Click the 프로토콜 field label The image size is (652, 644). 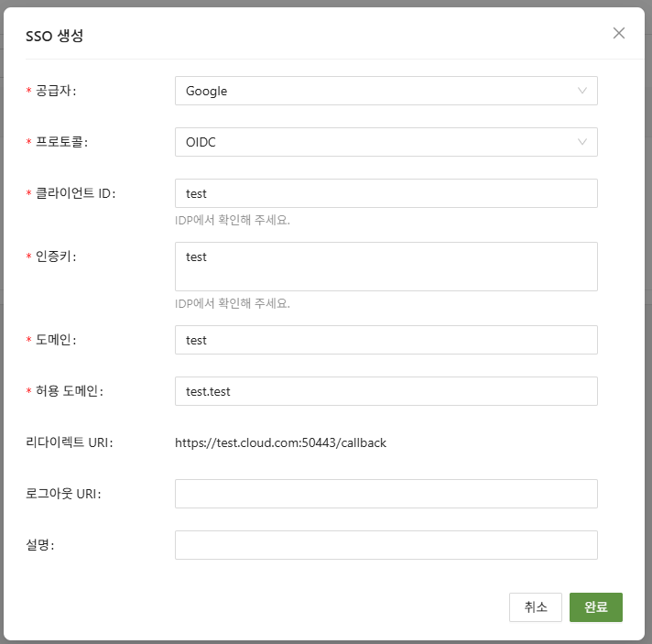pos(62,142)
